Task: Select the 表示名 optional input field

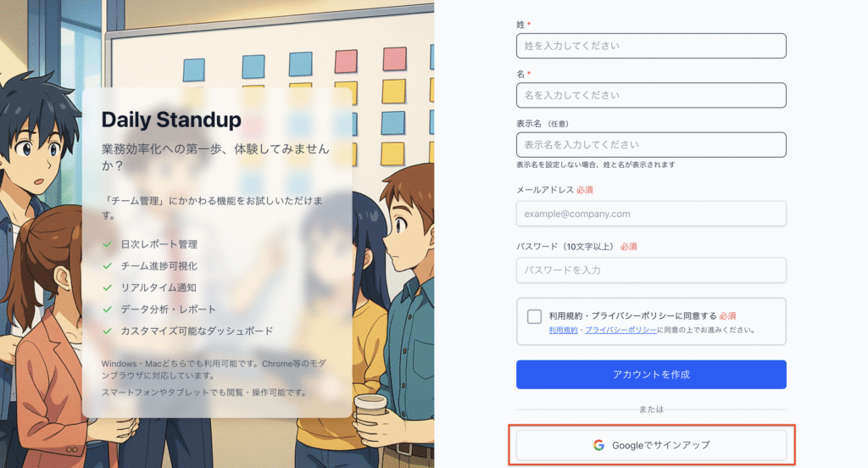Action: (651, 144)
